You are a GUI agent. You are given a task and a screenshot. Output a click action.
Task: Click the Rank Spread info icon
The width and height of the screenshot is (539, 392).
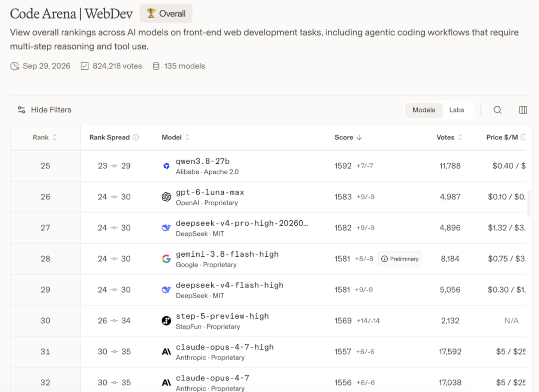tap(136, 138)
